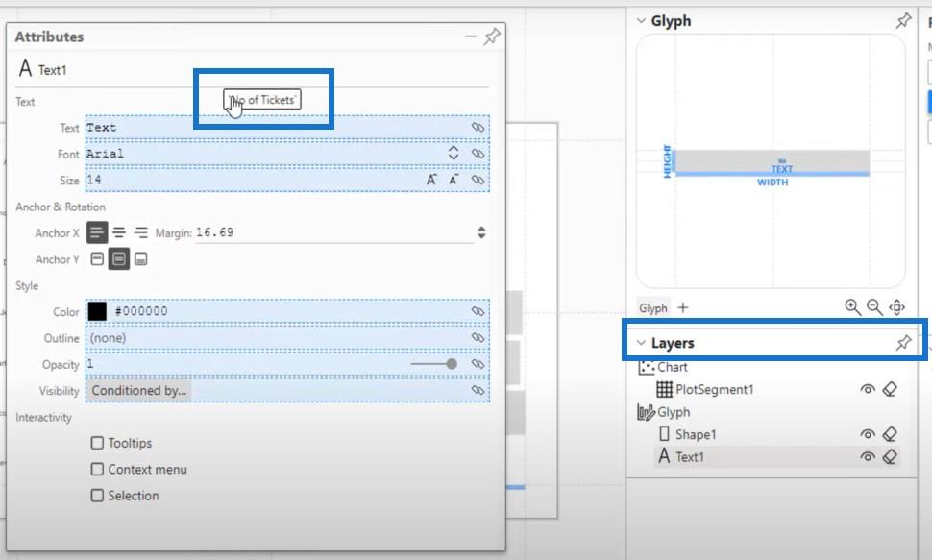Click the Opacity slider handle
Screen dimensions: 932x560
click(452, 364)
